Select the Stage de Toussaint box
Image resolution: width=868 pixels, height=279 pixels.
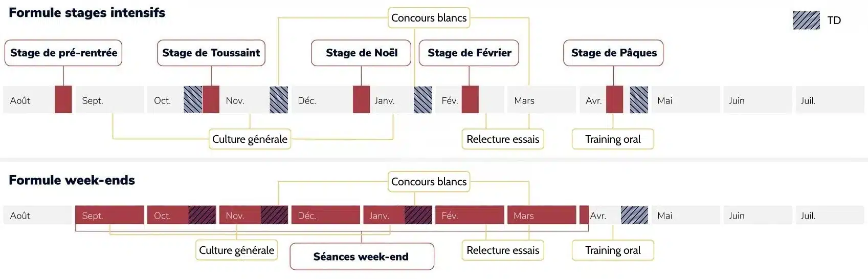(211, 53)
